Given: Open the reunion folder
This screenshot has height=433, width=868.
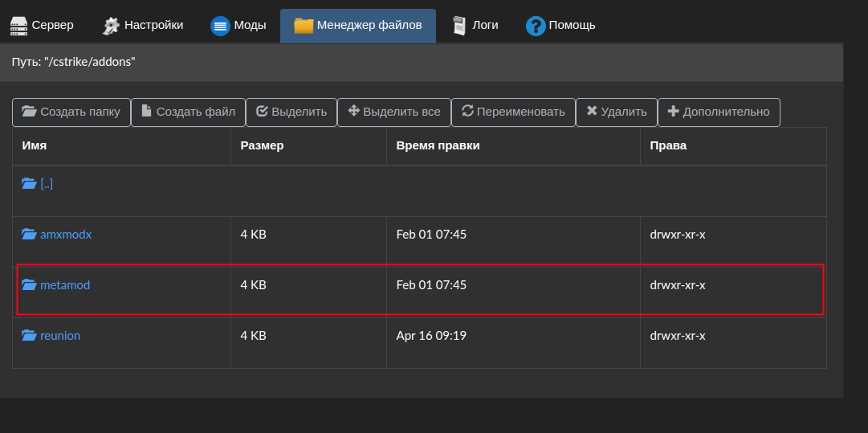Looking at the screenshot, I should [x=59, y=336].
